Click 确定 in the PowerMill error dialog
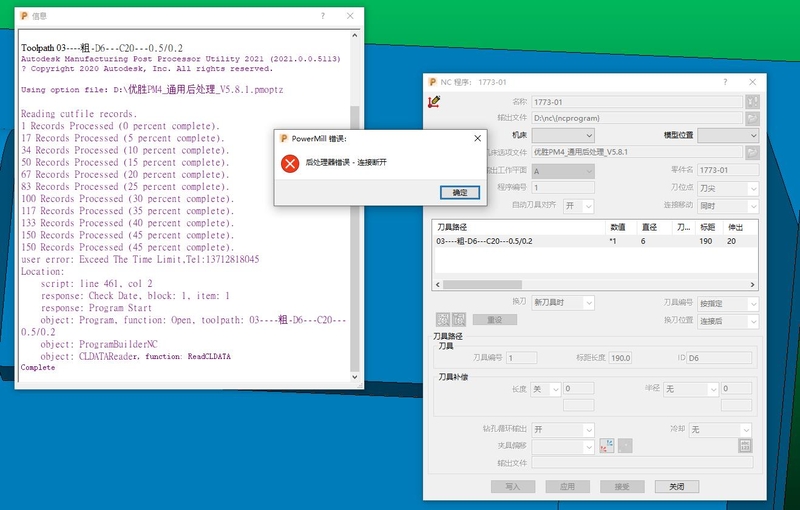Viewport: 800px width, 510px height. (x=460, y=192)
